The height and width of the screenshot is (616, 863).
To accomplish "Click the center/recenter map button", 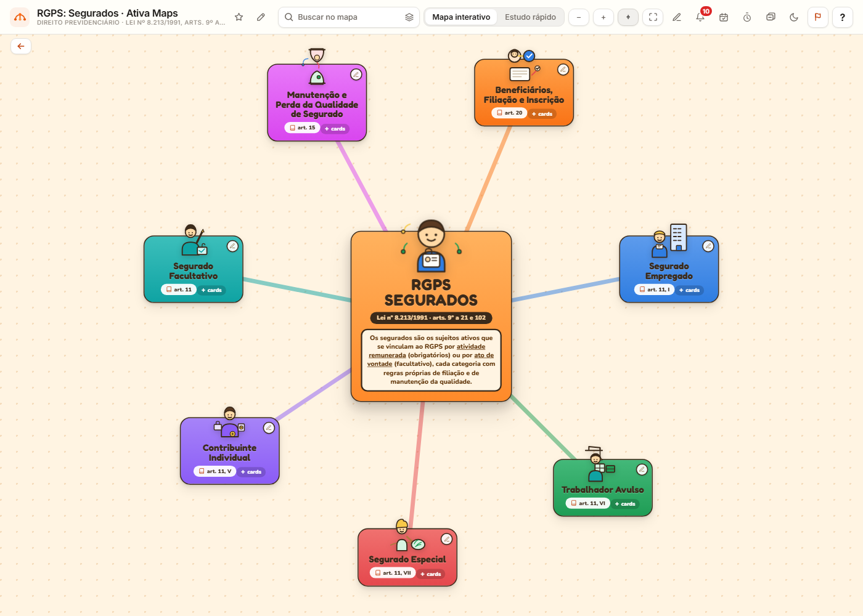I will pyautogui.click(x=628, y=17).
